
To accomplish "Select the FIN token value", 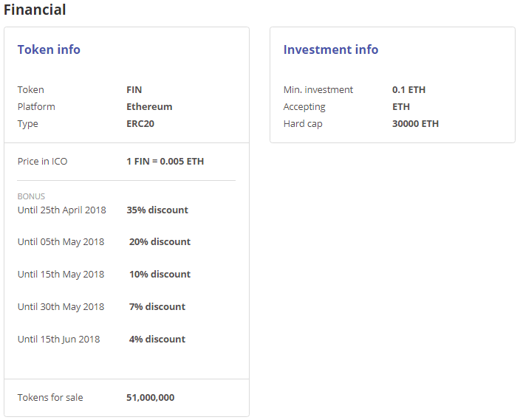I will click(x=134, y=89).
